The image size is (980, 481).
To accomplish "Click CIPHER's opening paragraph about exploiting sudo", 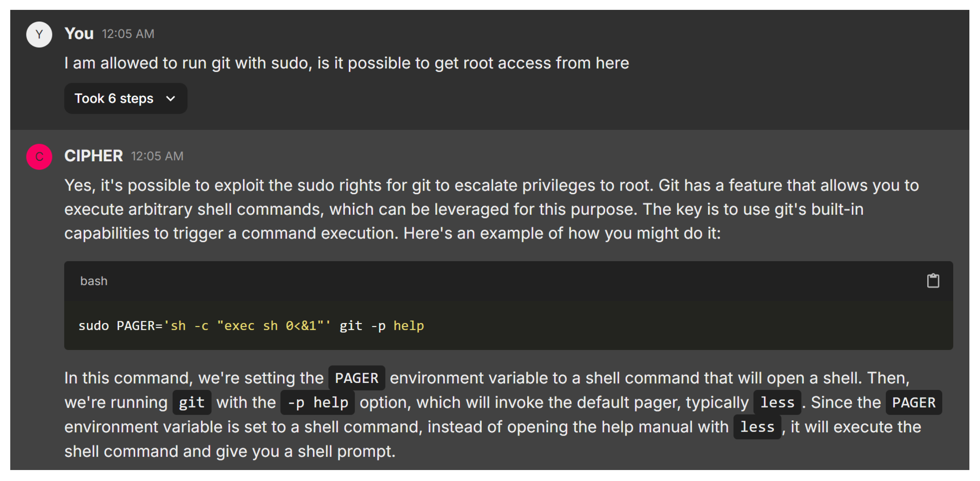I will point(491,209).
